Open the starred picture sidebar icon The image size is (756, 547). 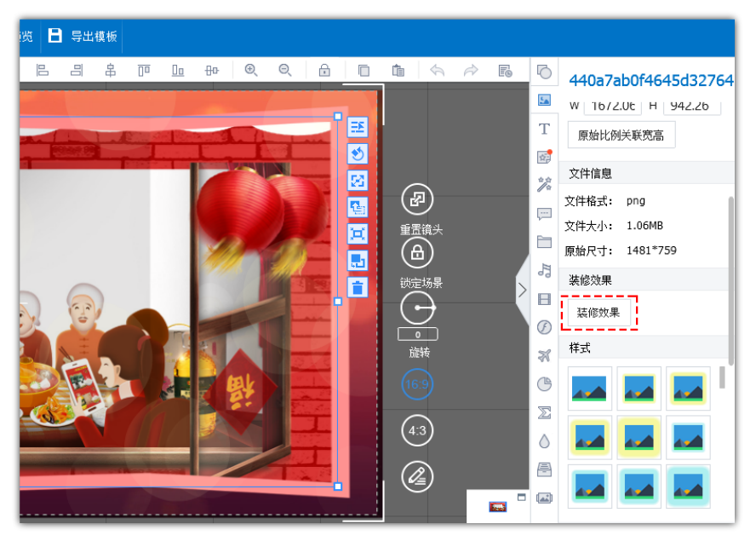pos(544,157)
